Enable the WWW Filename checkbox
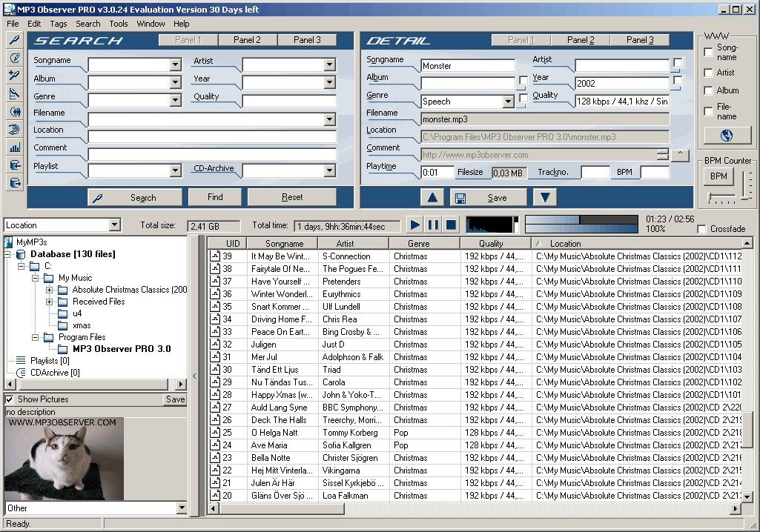 tap(709, 111)
